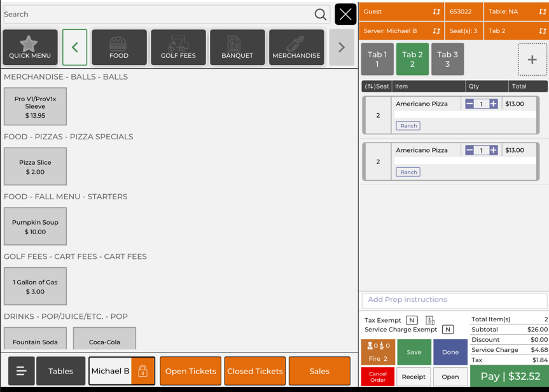Switch to Tab 1
549x392 pixels.
coord(377,59)
